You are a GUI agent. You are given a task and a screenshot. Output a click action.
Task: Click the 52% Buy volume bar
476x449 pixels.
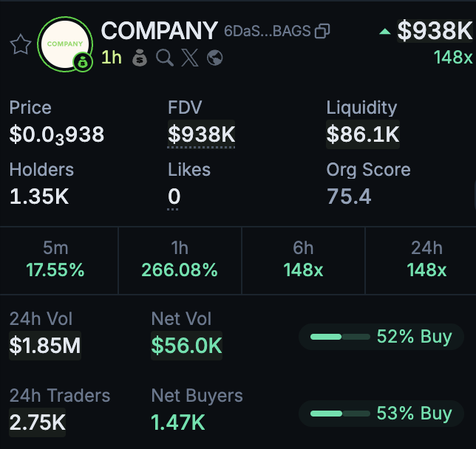point(340,337)
